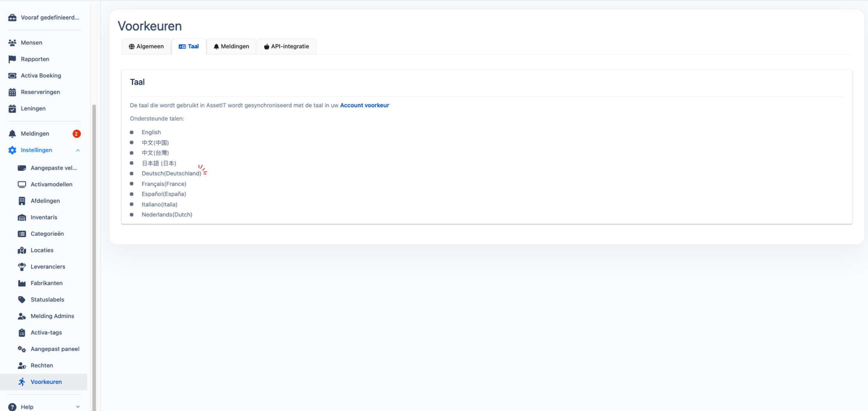Select the Statuslabels tag icon

coord(22,299)
